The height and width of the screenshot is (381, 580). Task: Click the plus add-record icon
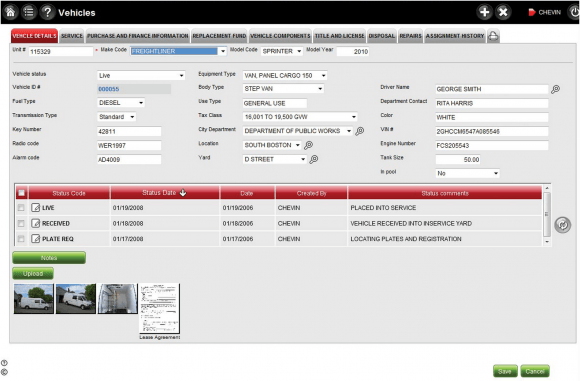tap(484, 12)
